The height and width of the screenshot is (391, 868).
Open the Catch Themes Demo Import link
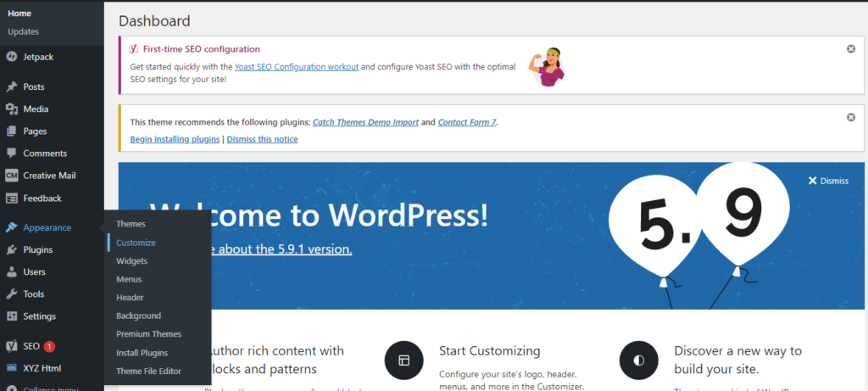(365, 122)
